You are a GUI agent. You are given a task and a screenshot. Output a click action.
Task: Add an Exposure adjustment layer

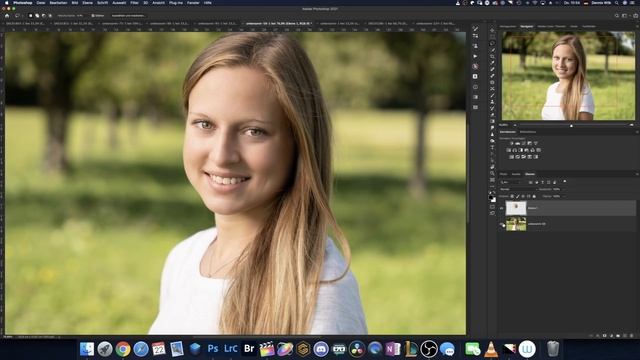pyautogui.click(x=529, y=143)
